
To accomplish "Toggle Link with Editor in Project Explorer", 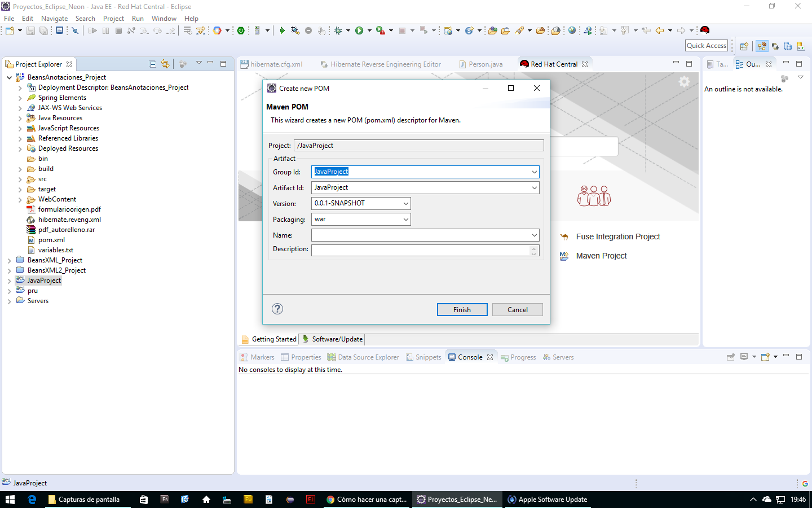I will click(165, 64).
